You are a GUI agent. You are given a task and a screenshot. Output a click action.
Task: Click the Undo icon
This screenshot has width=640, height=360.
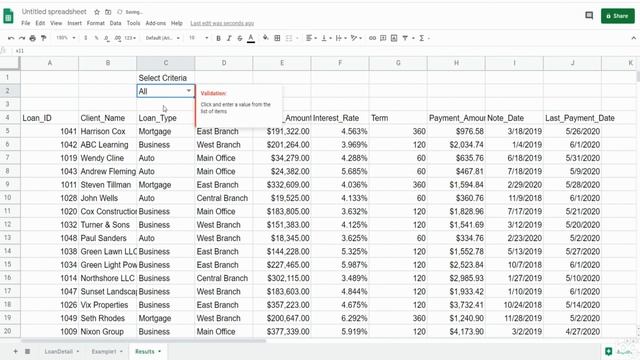11,38
